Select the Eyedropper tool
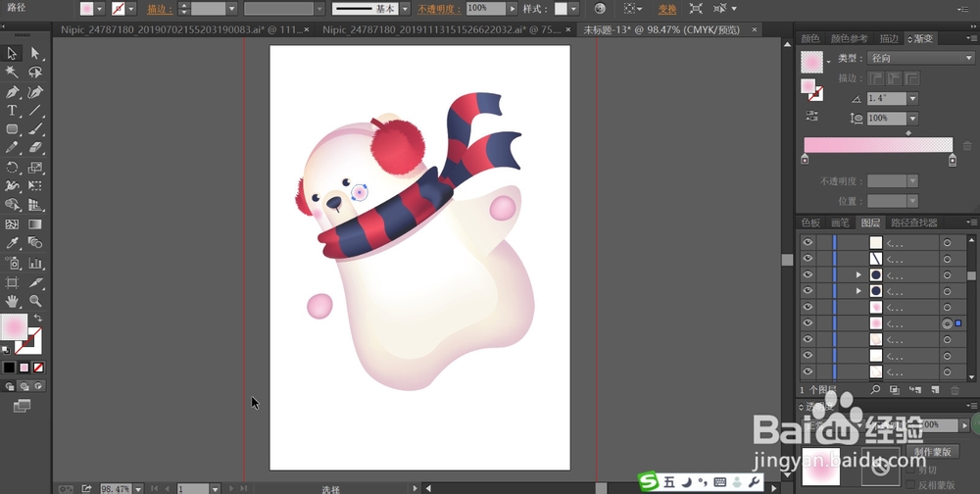980x494 pixels. coord(12,243)
